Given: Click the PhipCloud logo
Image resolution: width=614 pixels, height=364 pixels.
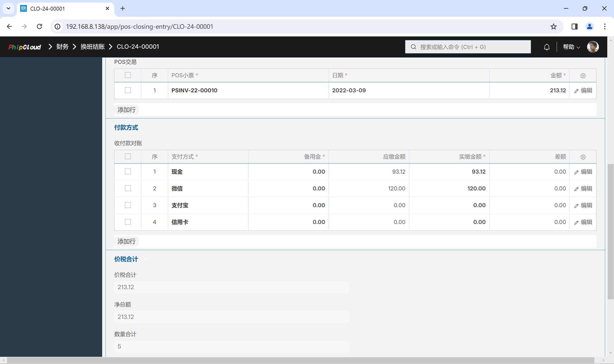Looking at the screenshot, I should pos(24,47).
